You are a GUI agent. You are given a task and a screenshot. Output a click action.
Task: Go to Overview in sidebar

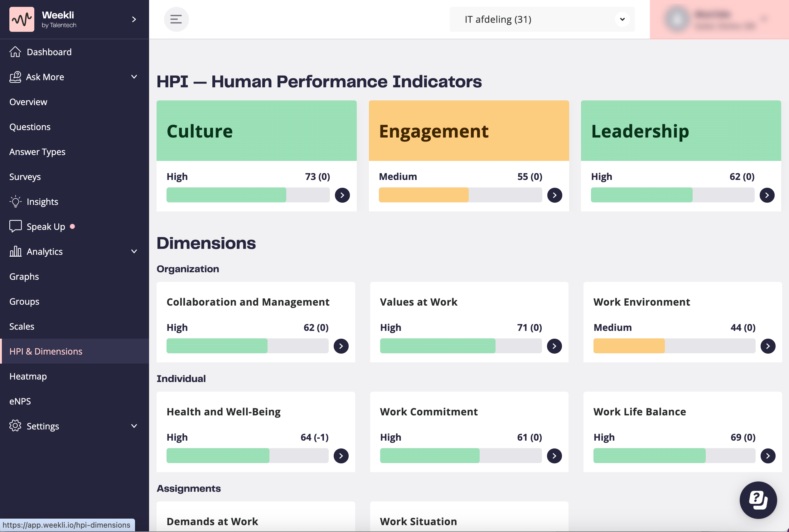(28, 102)
